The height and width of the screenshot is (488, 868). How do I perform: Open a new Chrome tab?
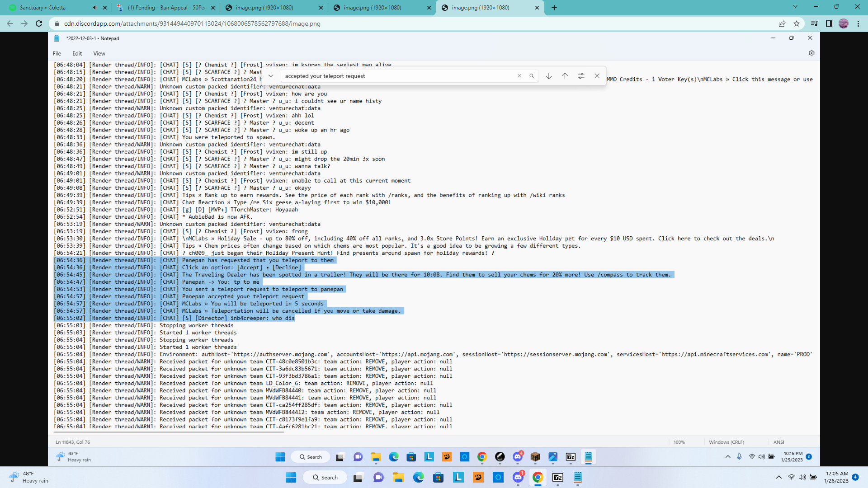click(554, 8)
